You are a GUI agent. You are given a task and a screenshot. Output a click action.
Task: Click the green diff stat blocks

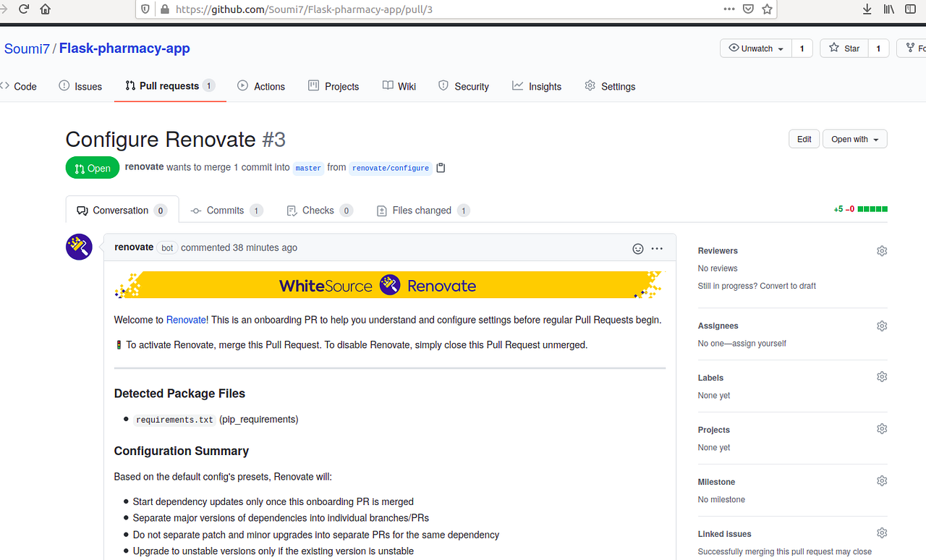(x=872, y=208)
